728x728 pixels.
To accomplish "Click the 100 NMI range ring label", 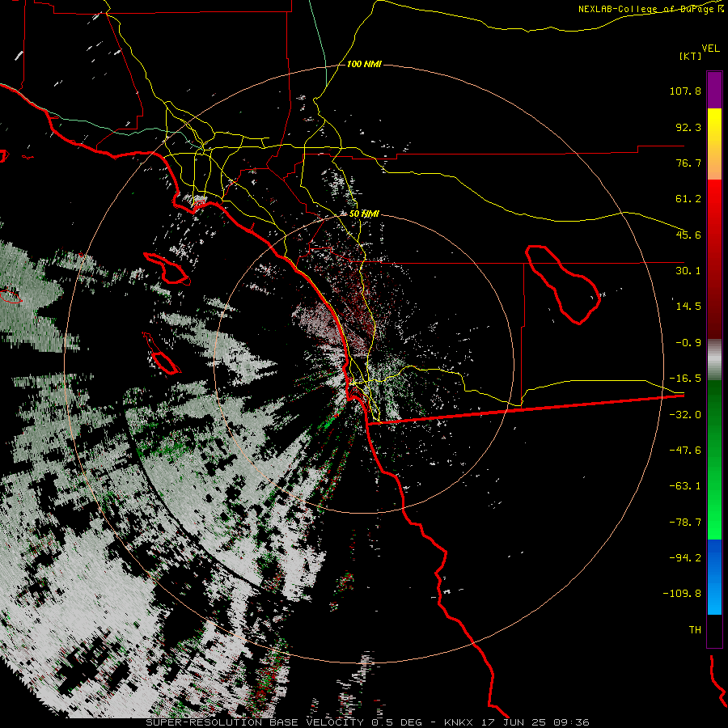I will coord(364,64).
